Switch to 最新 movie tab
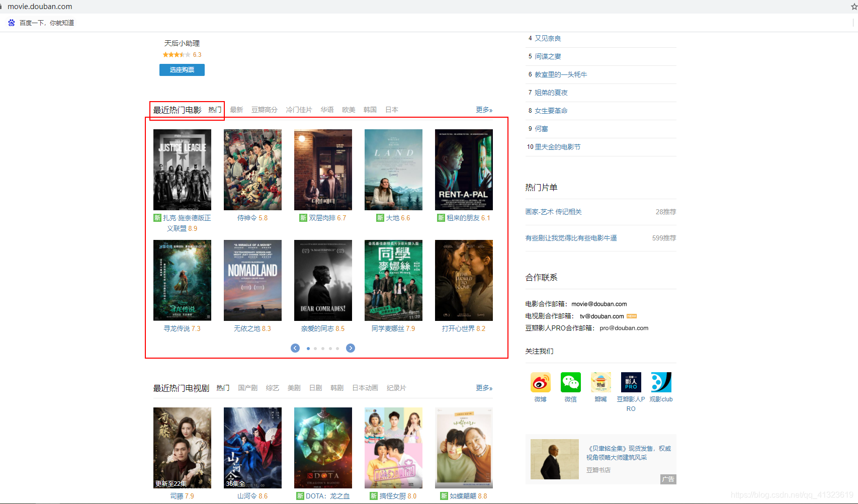 coord(236,110)
